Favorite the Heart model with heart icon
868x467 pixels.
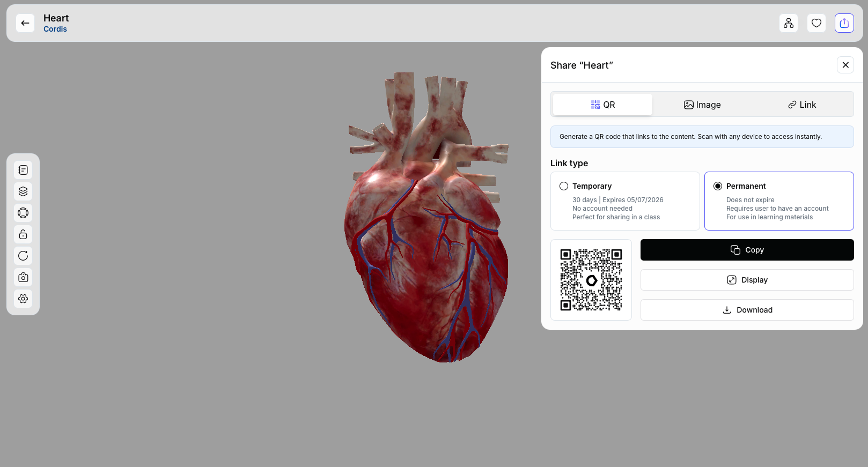816,23
